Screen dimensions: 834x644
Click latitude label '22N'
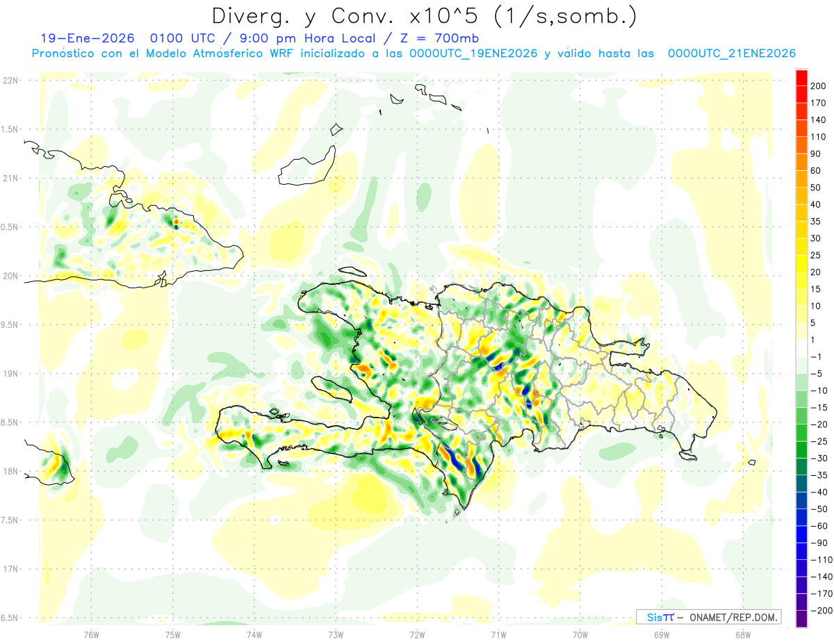(10, 81)
